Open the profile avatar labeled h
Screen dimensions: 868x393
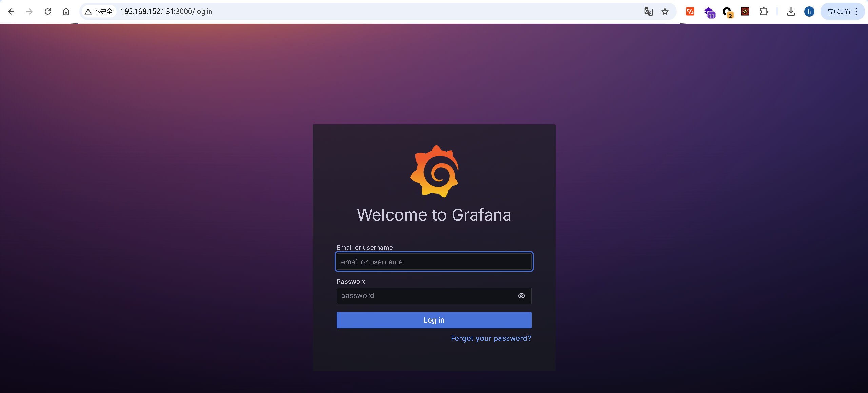pyautogui.click(x=809, y=12)
